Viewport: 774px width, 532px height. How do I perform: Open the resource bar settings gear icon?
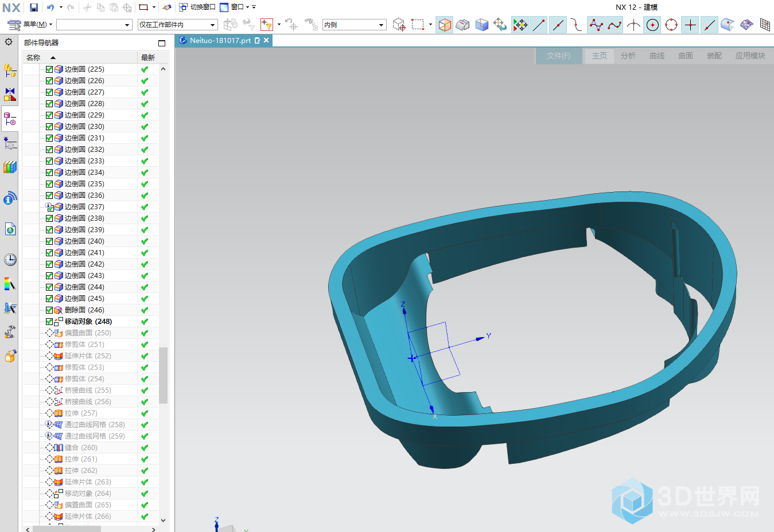[x=9, y=42]
